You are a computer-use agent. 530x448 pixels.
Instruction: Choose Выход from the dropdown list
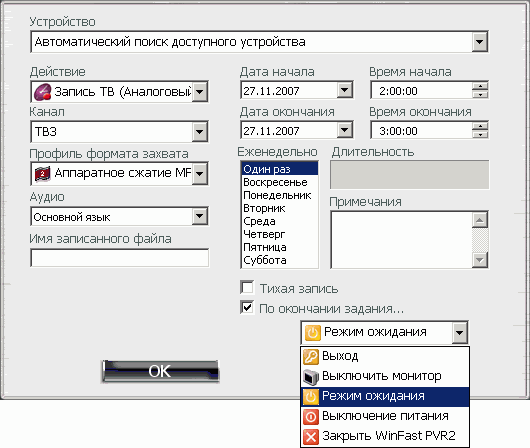(x=385, y=356)
